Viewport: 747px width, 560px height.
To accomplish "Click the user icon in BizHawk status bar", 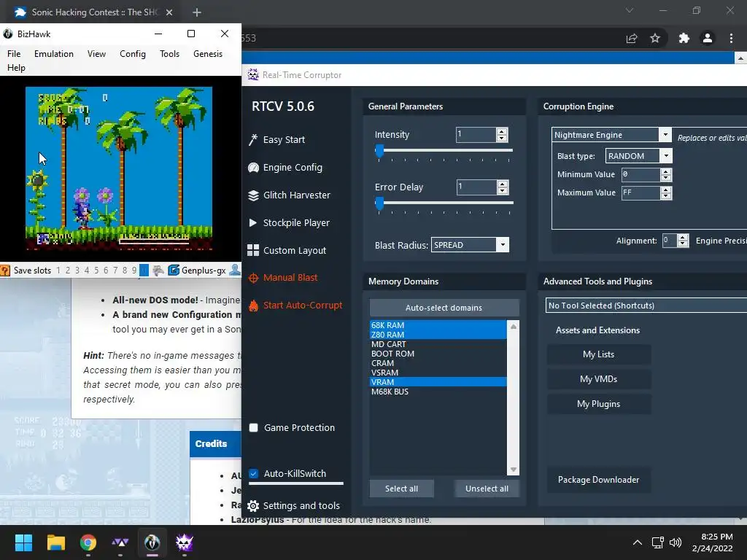I will pos(234,270).
